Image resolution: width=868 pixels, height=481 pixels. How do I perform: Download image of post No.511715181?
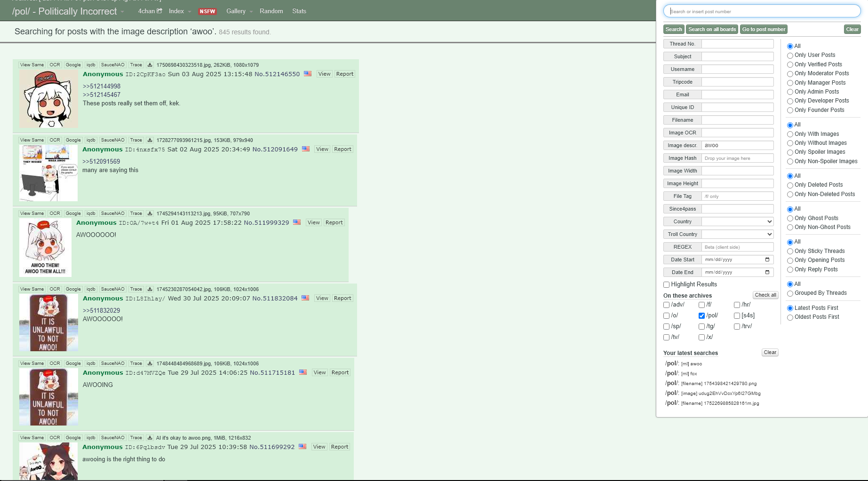click(x=150, y=363)
